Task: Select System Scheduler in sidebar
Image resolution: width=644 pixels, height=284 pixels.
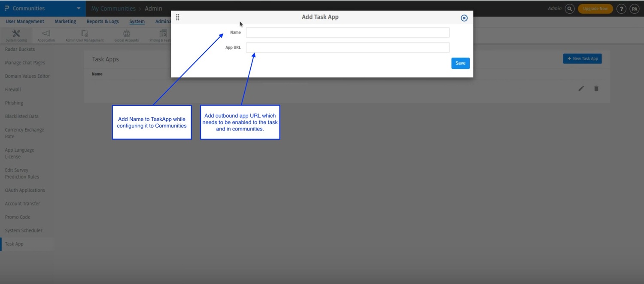Action: coord(24,231)
